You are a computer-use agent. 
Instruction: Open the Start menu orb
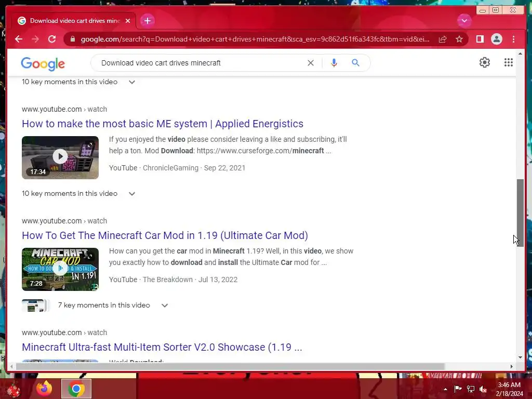click(14, 390)
